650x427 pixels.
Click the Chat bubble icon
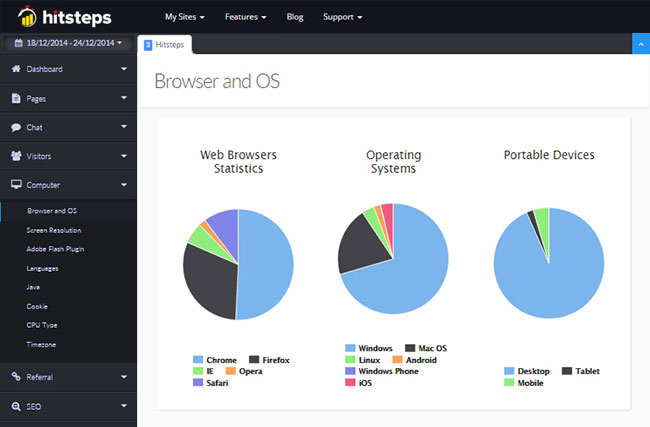tap(16, 128)
